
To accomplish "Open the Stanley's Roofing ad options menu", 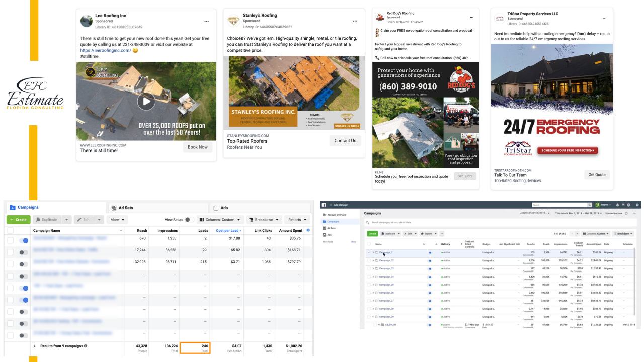I will [355, 21].
